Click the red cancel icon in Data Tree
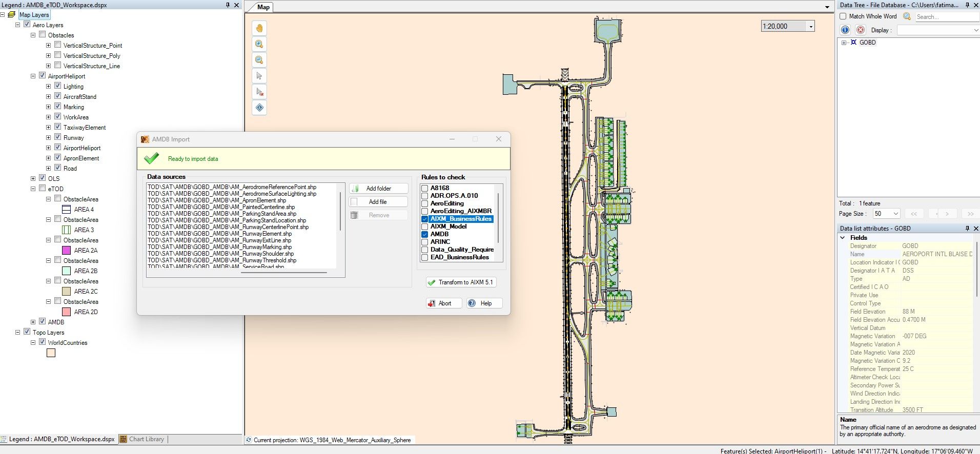The width and height of the screenshot is (980, 454). point(861,30)
